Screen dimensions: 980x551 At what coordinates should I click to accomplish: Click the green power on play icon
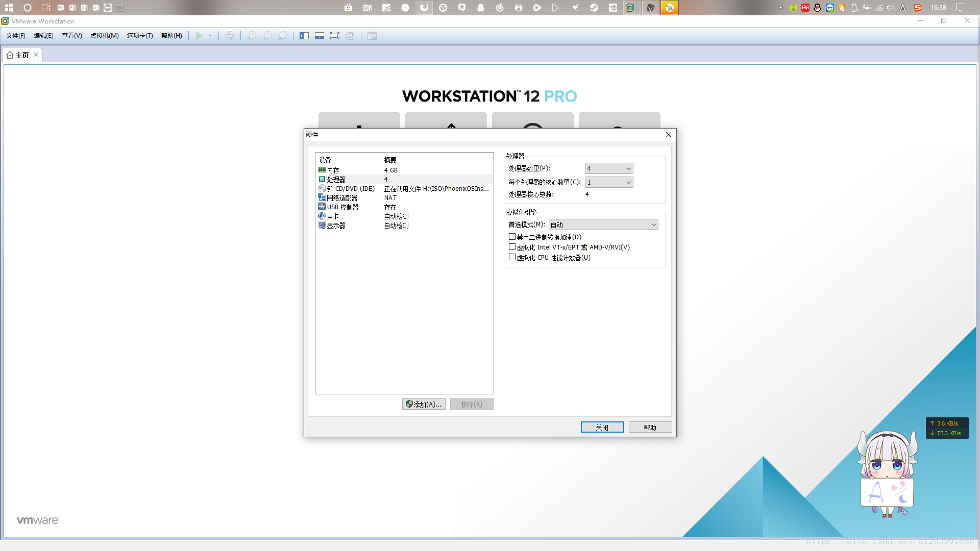(x=199, y=36)
